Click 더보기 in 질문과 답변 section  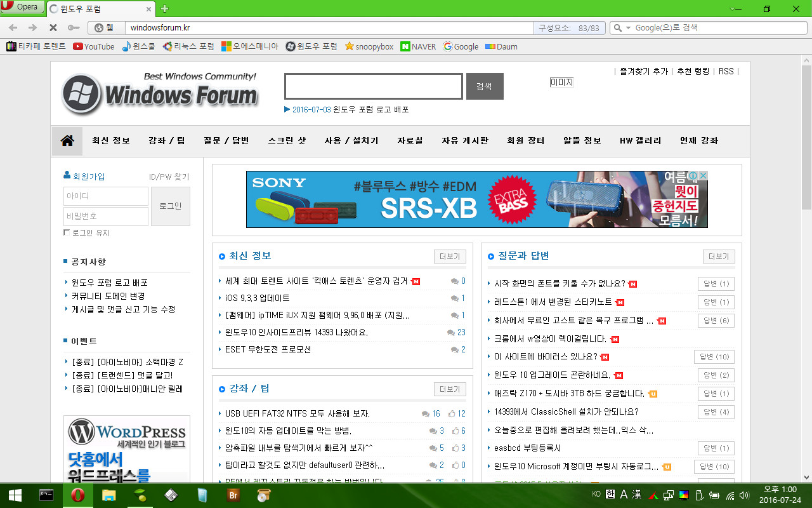coord(719,257)
